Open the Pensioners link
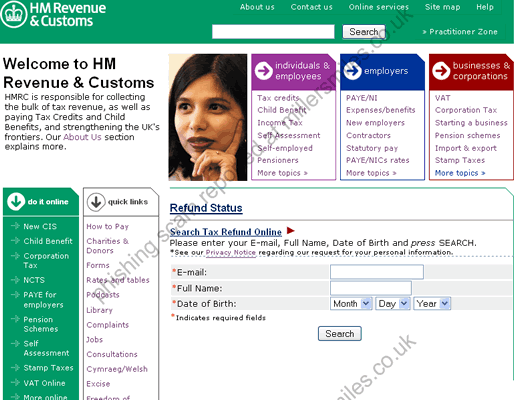This screenshot has width=516, height=400. 278,160
